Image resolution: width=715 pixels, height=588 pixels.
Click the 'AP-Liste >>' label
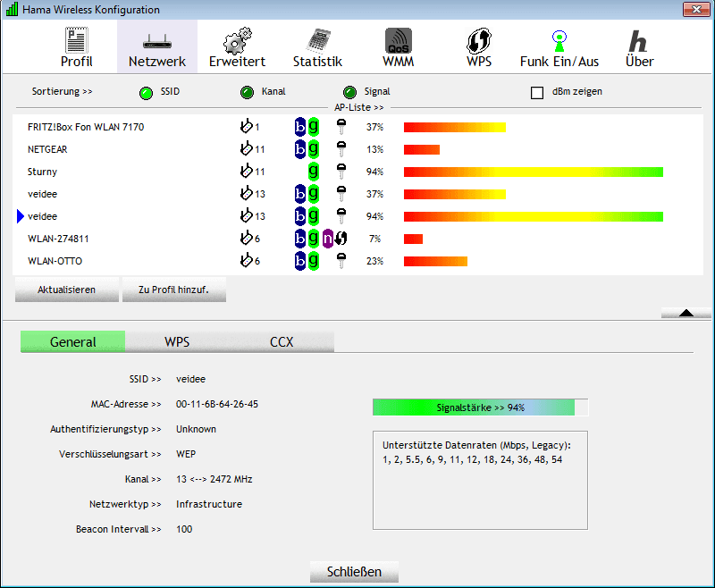point(359,107)
